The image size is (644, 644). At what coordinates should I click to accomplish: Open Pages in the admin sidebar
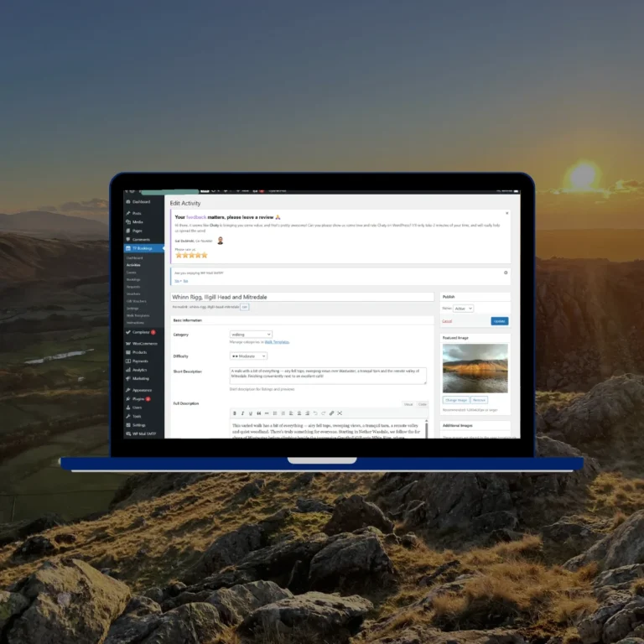(143, 231)
